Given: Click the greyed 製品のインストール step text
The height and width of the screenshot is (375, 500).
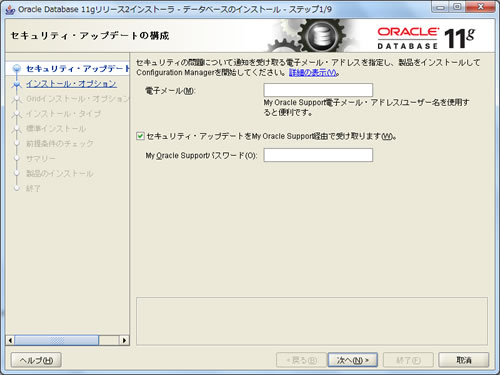Looking at the screenshot, I should point(60,174).
